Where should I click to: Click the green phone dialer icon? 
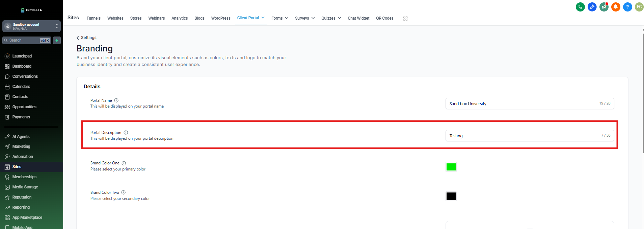pyautogui.click(x=580, y=7)
